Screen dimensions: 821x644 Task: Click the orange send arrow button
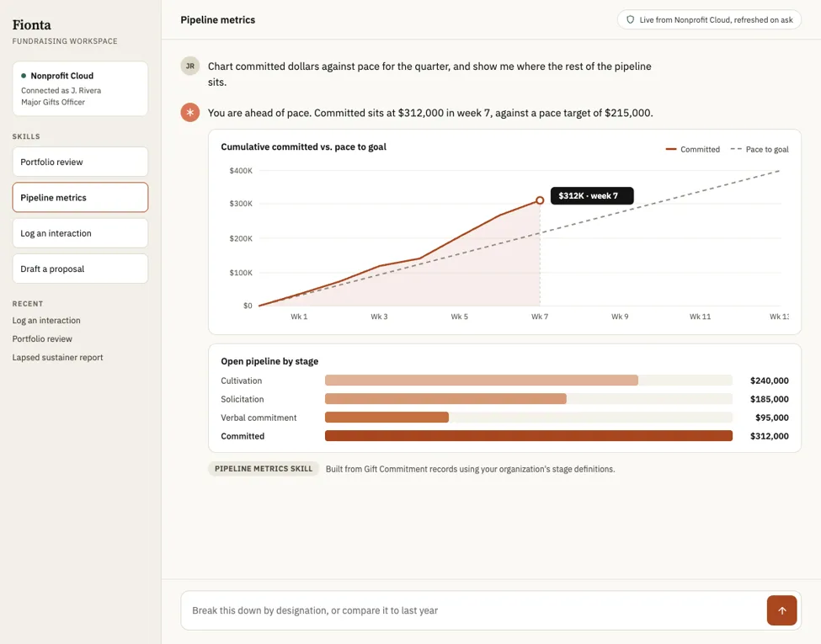pos(781,610)
